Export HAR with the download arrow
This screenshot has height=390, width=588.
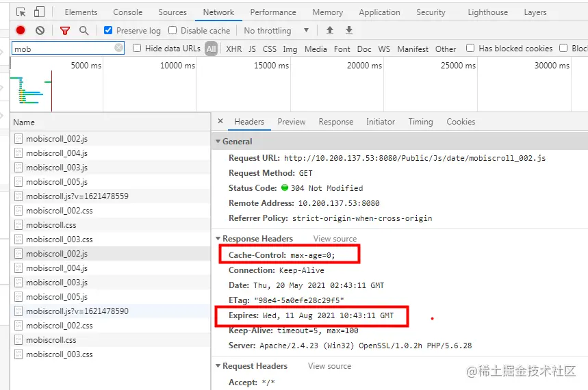pos(349,30)
